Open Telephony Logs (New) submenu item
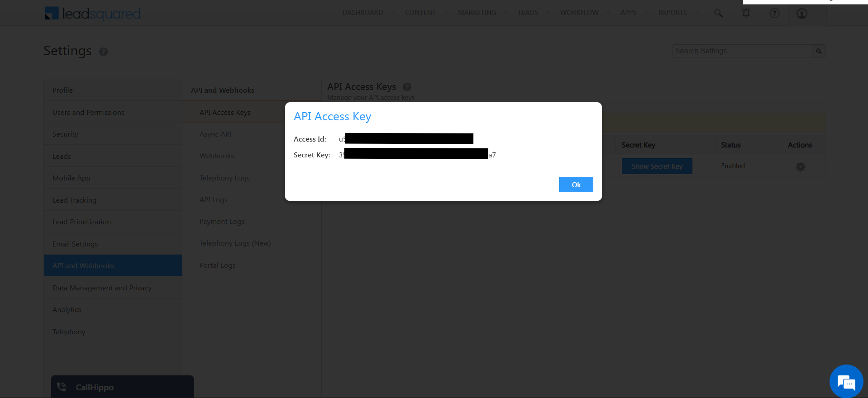Screen dimensions: 868x398 (x=235, y=243)
